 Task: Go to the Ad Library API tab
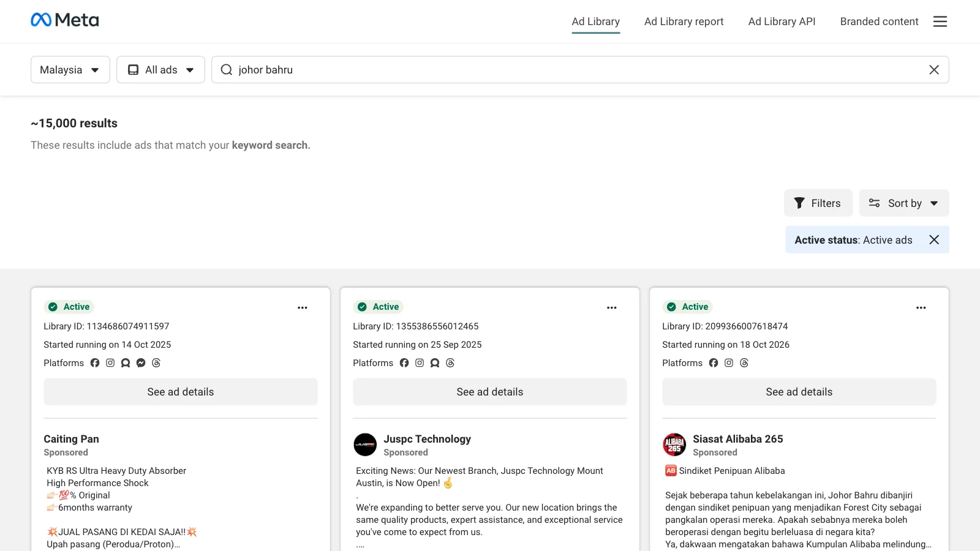(x=782, y=21)
